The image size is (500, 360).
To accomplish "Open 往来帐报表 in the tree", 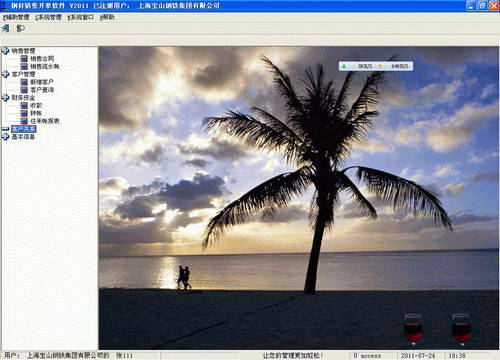I will tap(45, 121).
